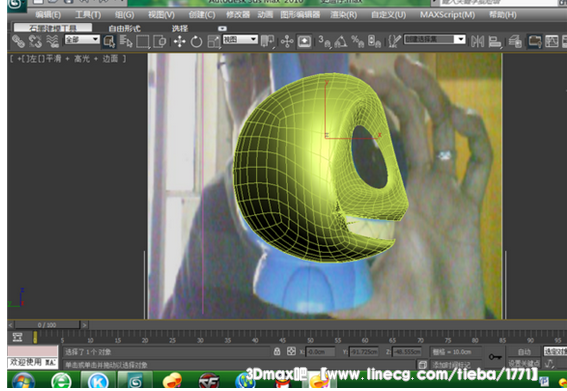Open the 图形编辑器 menu
This screenshot has height=391, width=567.
point(300,15)
